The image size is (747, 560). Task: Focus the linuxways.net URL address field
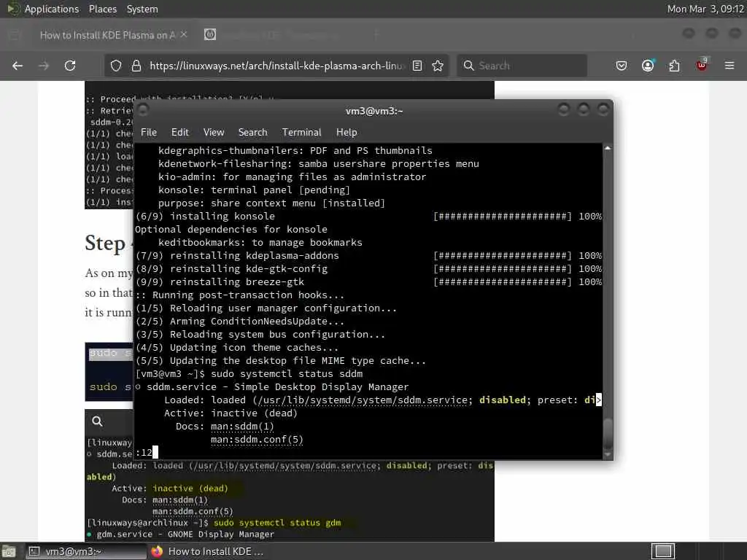tap(276, 66)
